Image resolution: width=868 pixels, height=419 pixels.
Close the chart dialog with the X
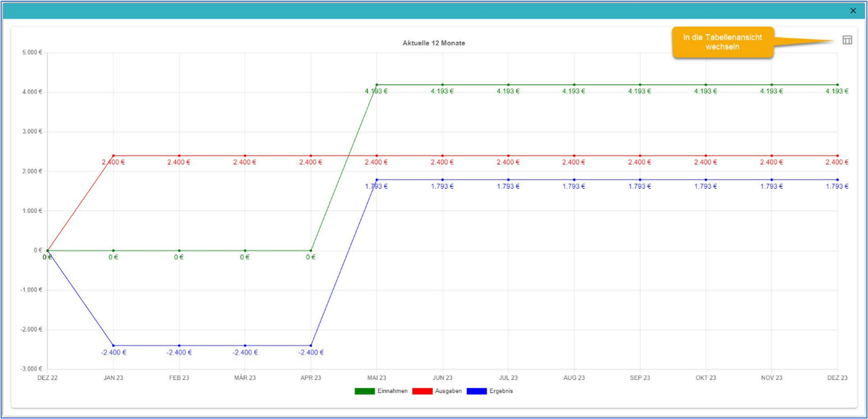click(853, 11)
